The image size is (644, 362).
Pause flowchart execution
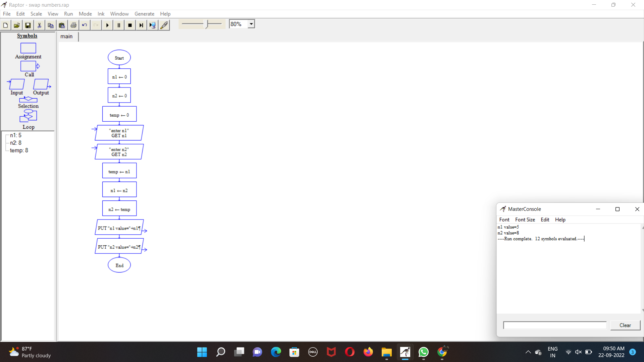click(119, 25)
